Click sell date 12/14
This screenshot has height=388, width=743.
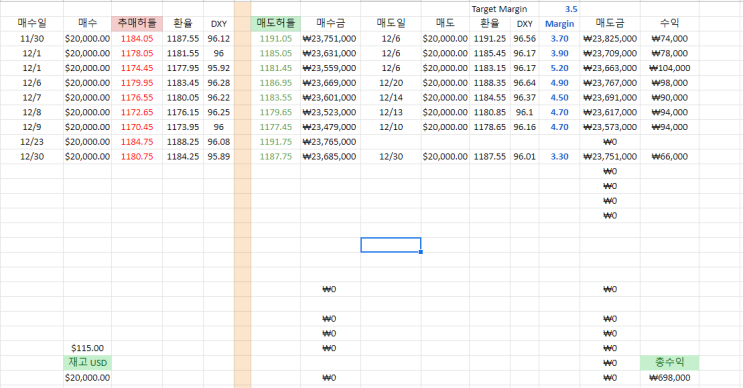pyautogui.click(x=391, y=97)
